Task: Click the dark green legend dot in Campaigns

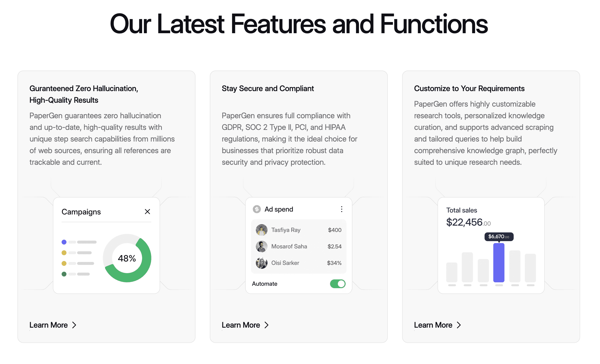Action: [x=64, y=274]
